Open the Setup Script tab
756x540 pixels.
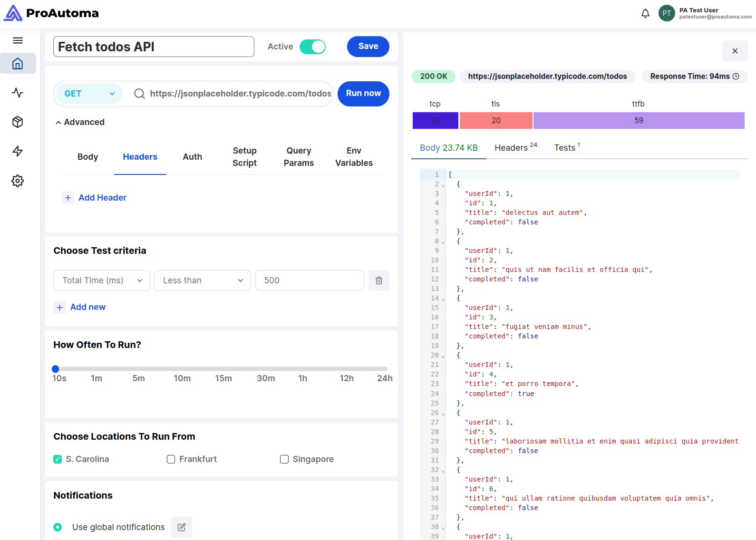245,157
